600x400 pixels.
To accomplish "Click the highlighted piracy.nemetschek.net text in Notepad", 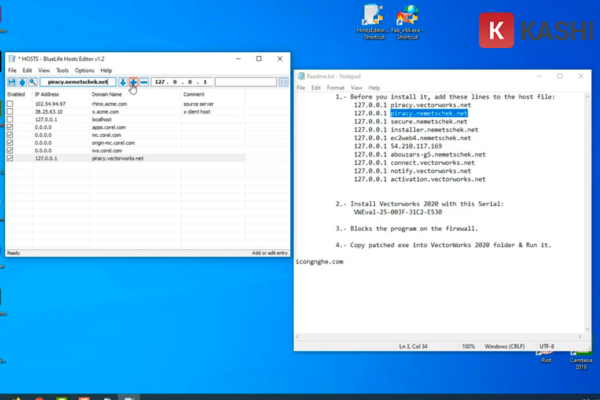I will 429,113.
